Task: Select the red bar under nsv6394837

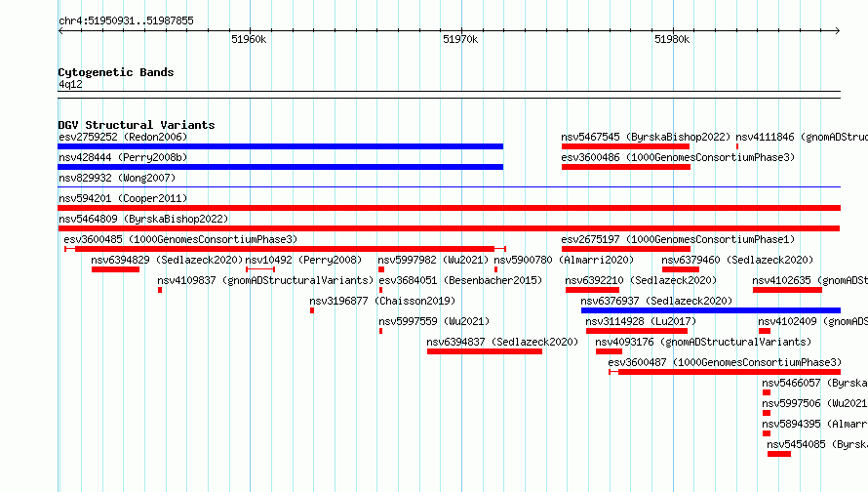Action: click(x=485, y=351)
